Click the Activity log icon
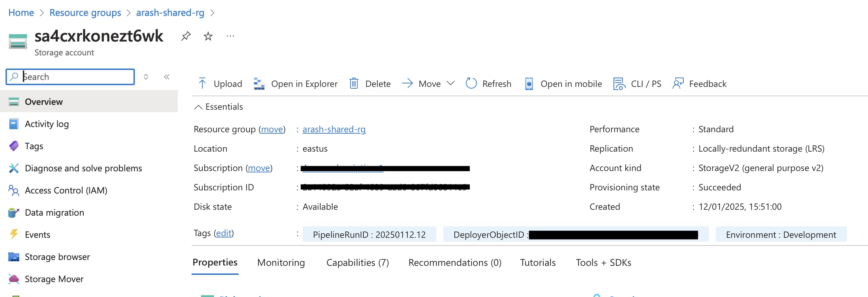Viewport: 868px width, 297px height. (x=13, y=124)
